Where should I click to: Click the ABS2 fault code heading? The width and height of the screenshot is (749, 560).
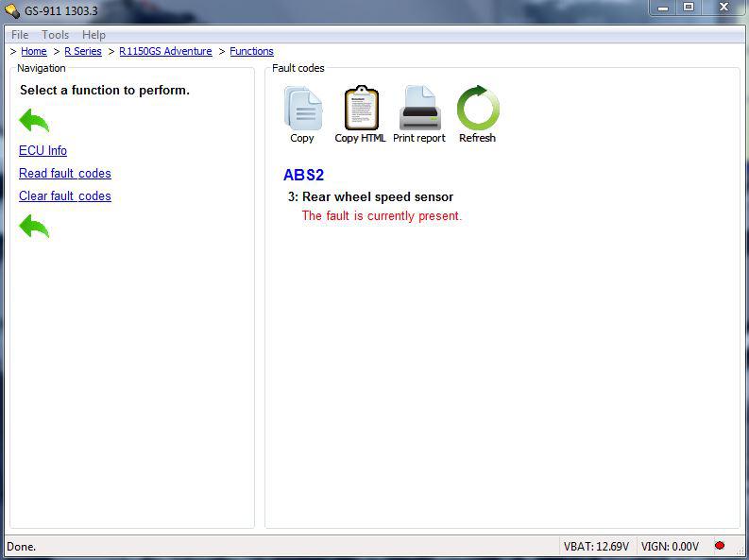pyautogui.click(x=303, y=176)
